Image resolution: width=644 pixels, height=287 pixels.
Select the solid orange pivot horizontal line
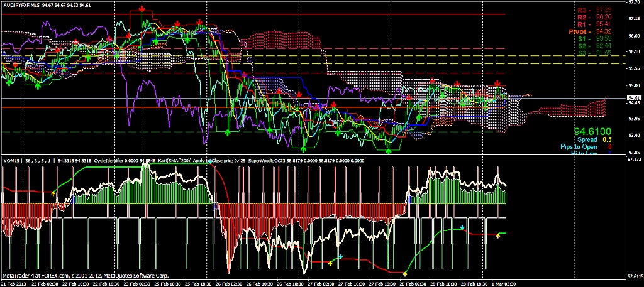pos(253,107)
